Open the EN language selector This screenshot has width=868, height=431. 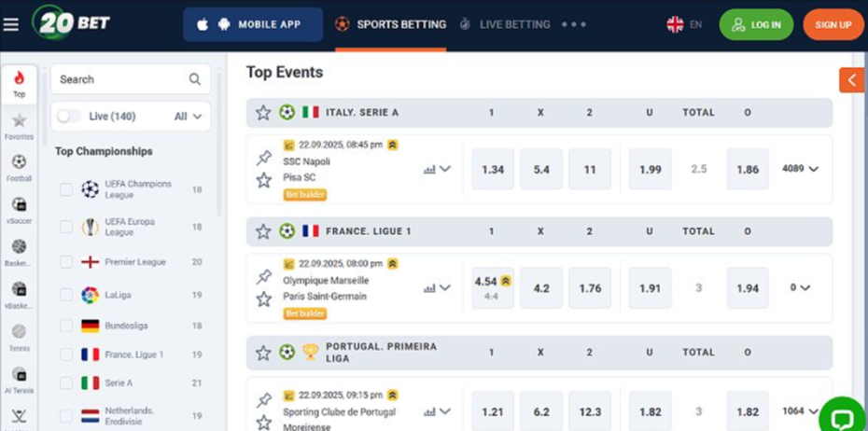point(684,24)
